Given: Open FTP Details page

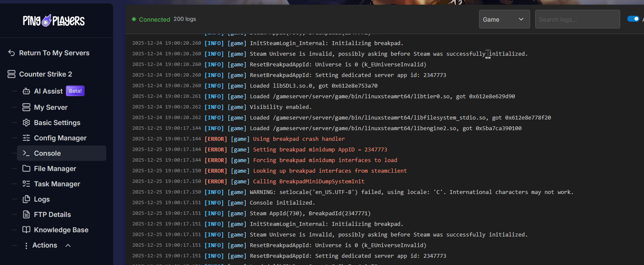Looking at the screenshot, I should pyautogui.click(x=52, y=214).
